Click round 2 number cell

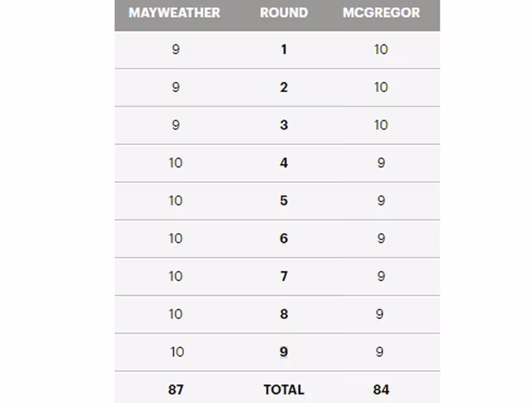tap(284, 87)
